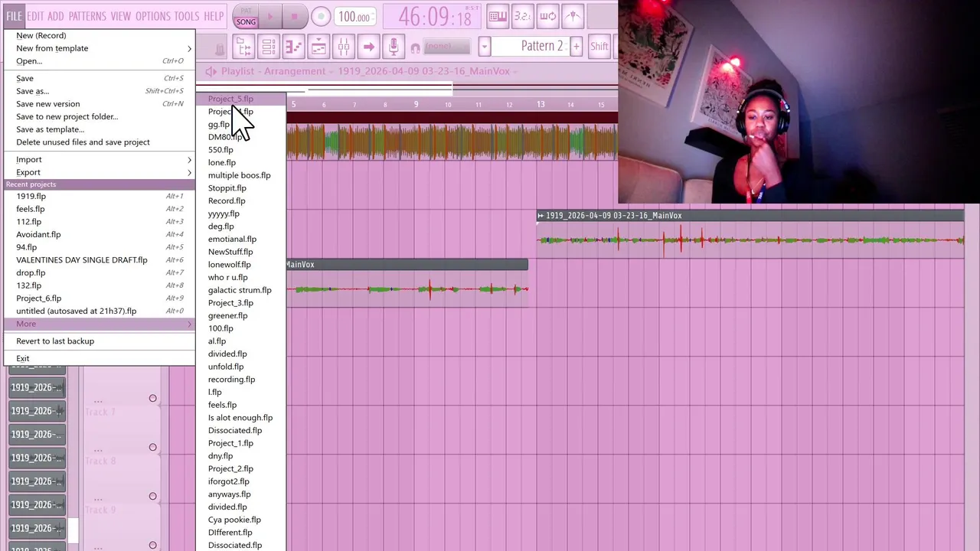Click Revert to last backup
980x551 pixels.
tap(100, 341)
